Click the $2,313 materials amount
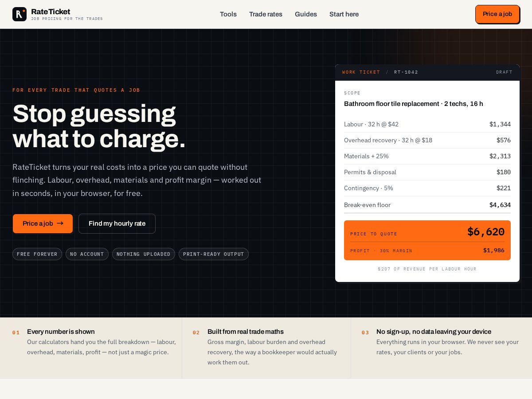Screen dimensions: 532x399 point(500,156)
